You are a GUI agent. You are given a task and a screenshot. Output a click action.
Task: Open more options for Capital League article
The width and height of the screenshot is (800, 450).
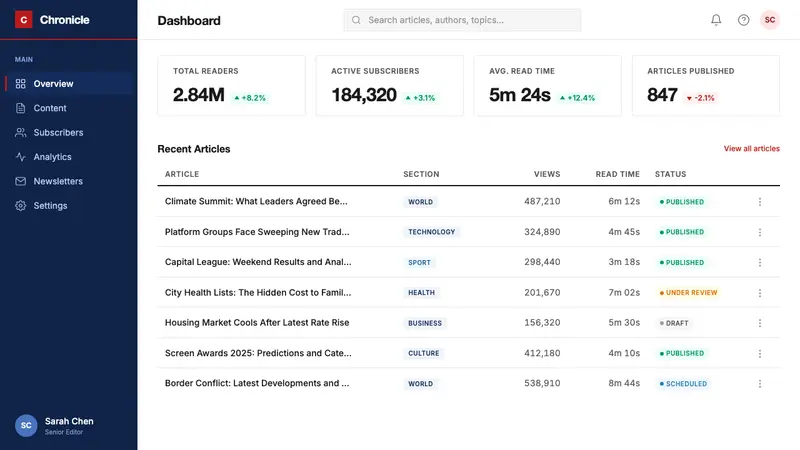(760, 262)
